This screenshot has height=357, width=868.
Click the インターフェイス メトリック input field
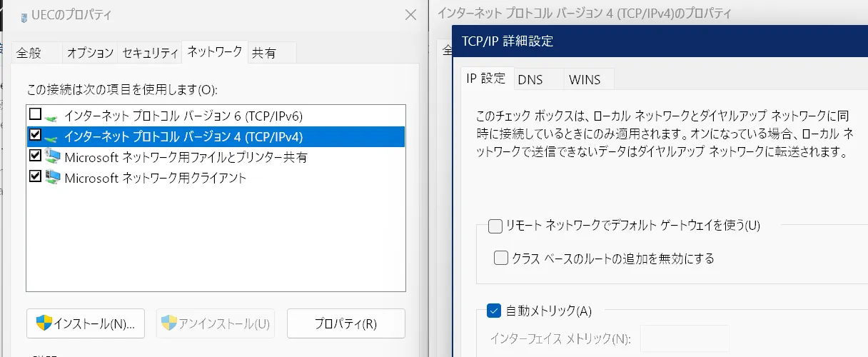pyautogui.click(x=685, y=338)
